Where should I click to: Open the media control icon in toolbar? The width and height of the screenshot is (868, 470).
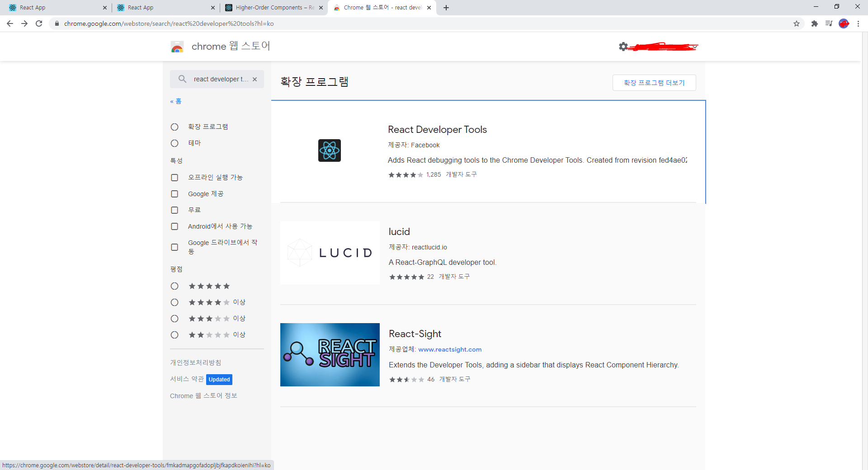coord(829,23)
